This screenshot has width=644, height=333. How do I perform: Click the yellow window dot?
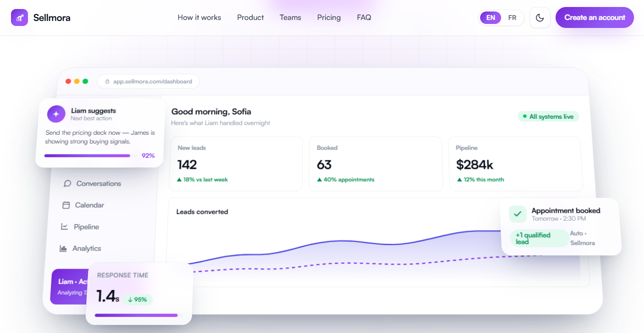coord(77,81)
